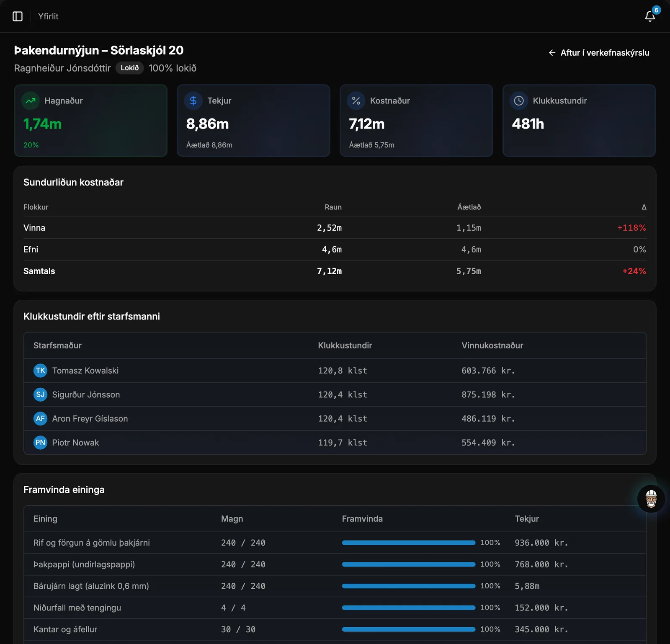Click Rif og förgun á gömlu þakjárni
The image size is (670, 644).
point(92,543)
